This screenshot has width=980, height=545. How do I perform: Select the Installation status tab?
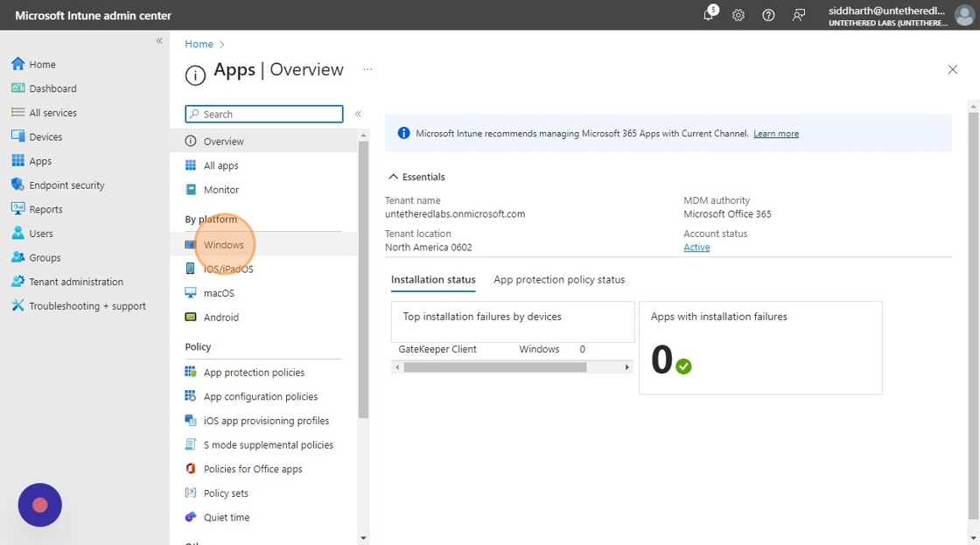pyautogui.click(x=433, y=280)
